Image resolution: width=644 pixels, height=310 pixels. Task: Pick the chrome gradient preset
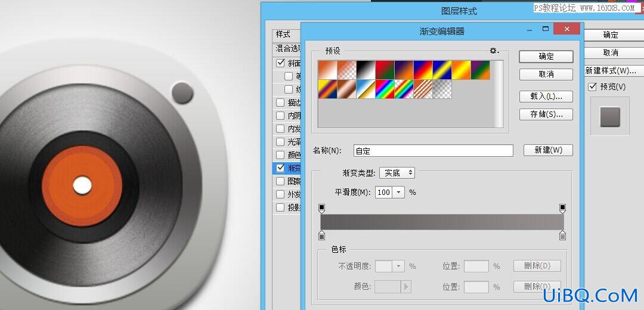click(x=366, y=89)
